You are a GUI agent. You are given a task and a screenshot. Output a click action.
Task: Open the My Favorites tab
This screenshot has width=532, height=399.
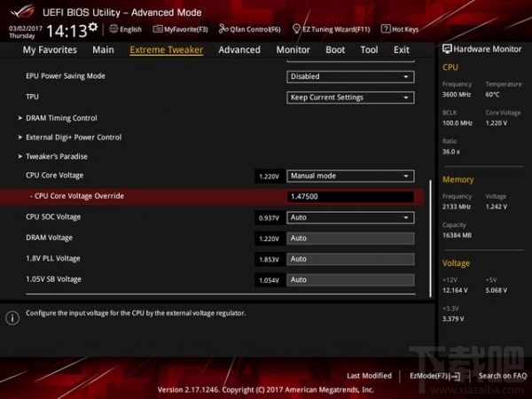pyautogui.click(x=50, y=50)
